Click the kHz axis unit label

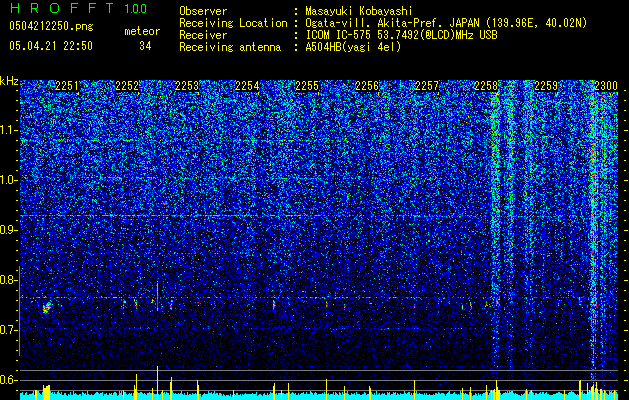[9, 81]
